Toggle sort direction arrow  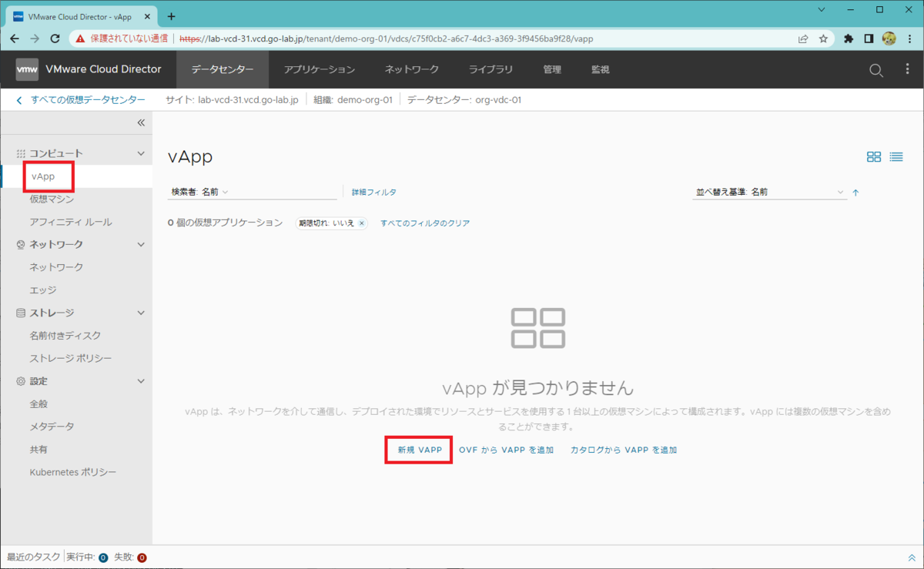tap(855, 192)
